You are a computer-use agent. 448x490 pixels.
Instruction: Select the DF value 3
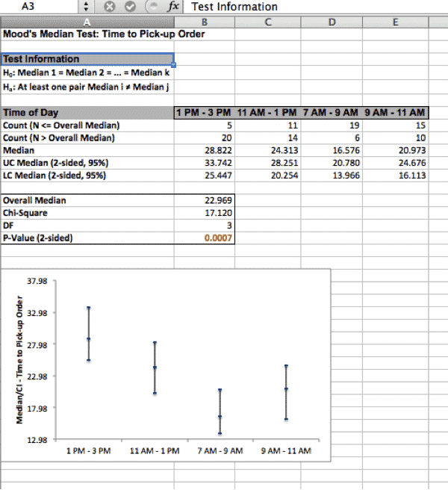[205, 226]
